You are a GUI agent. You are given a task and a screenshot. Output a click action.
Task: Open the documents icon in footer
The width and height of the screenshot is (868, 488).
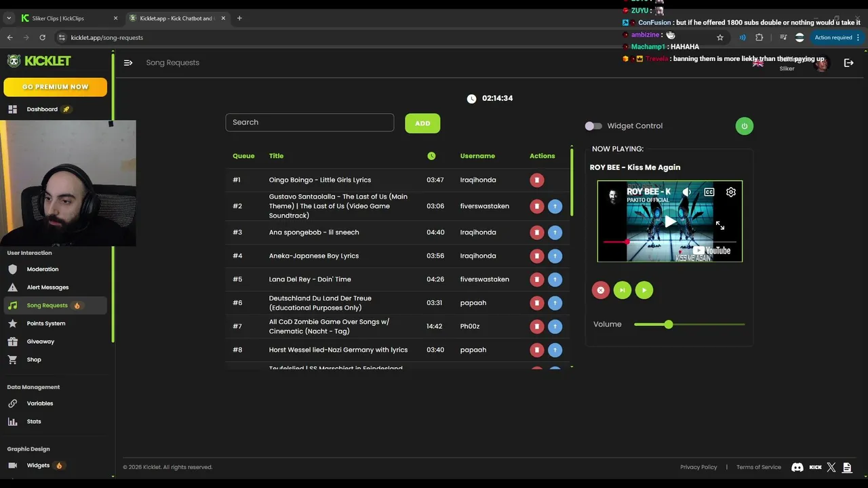click(847, 467)
